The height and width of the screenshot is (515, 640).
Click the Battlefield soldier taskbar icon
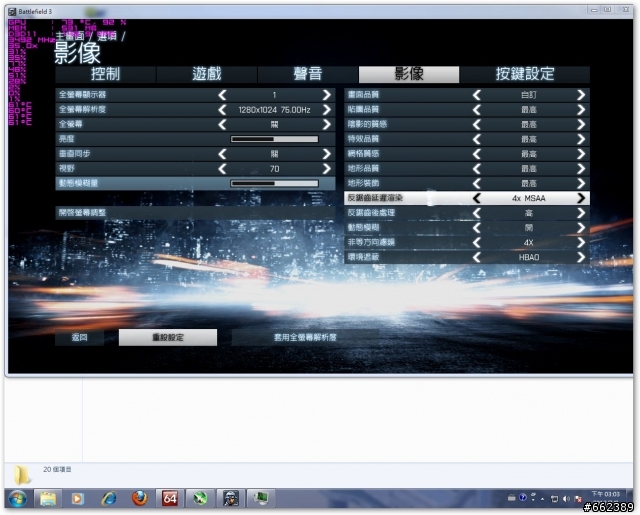pyautogui.click(x=231, y=498)
